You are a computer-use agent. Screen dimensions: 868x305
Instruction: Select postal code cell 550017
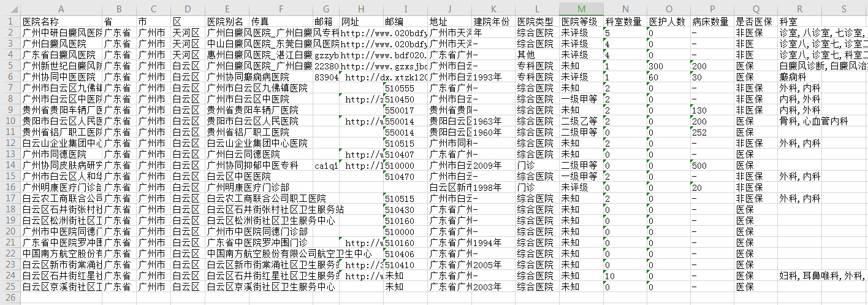point(405,110)
